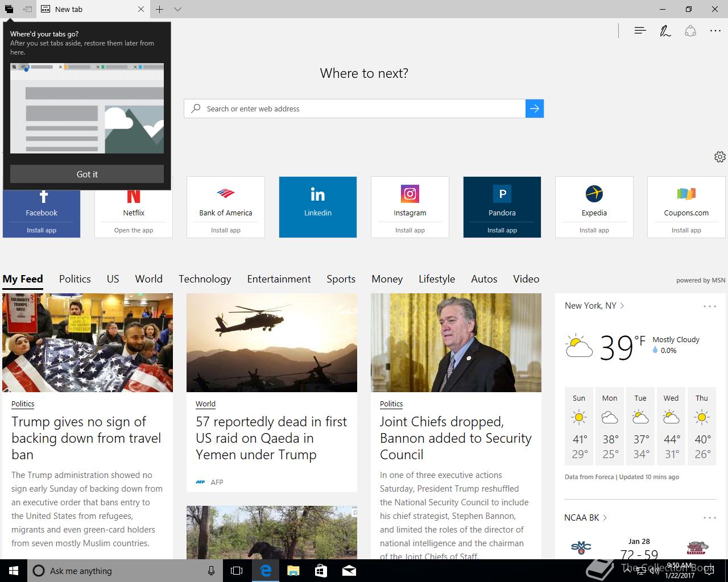
Task: Open headline 57 reportedly dead in Yemen raid
Action: coord(271,438)
